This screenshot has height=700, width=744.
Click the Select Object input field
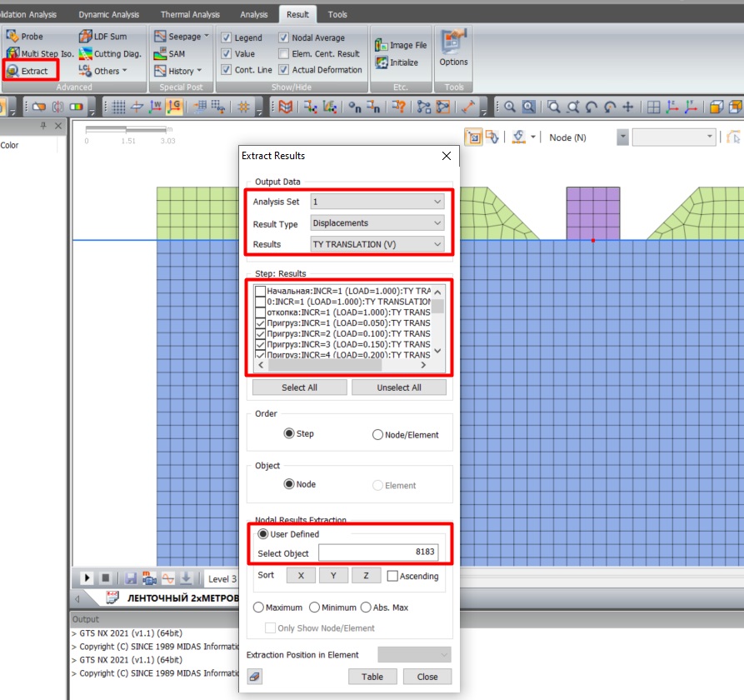[x=379, y=552]
